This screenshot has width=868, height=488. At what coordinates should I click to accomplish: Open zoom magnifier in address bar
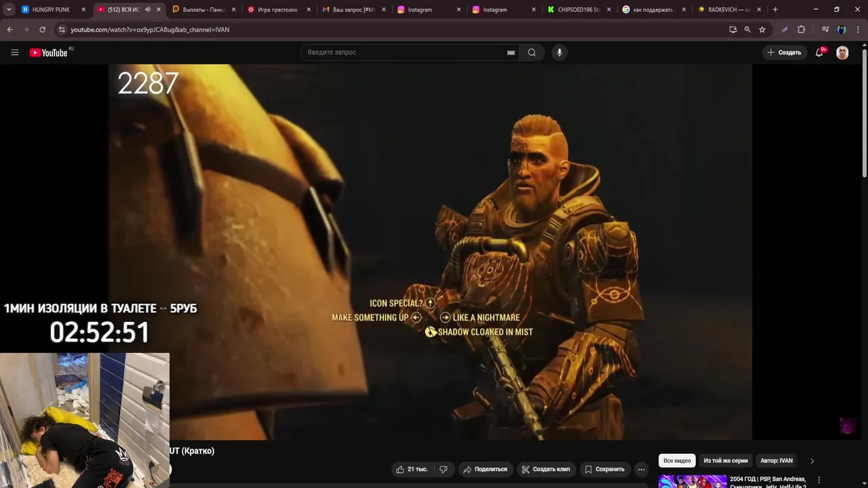[x=747, y=30]
